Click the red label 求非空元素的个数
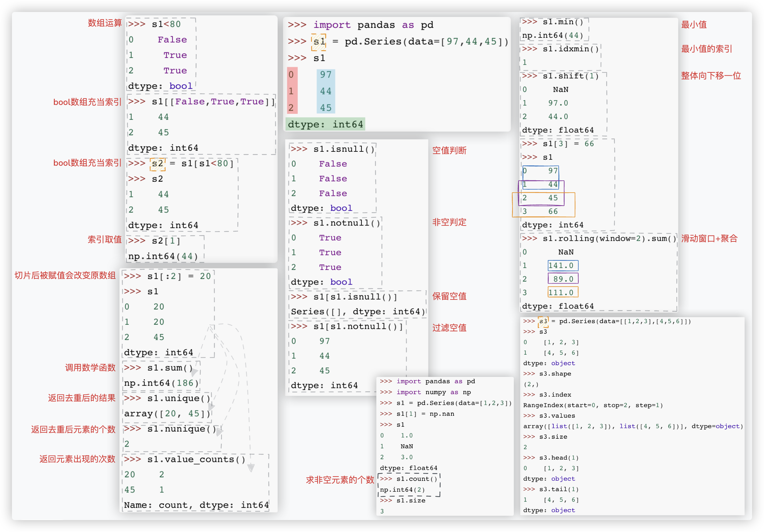The image size is (764, 532). tap(340, 480)
